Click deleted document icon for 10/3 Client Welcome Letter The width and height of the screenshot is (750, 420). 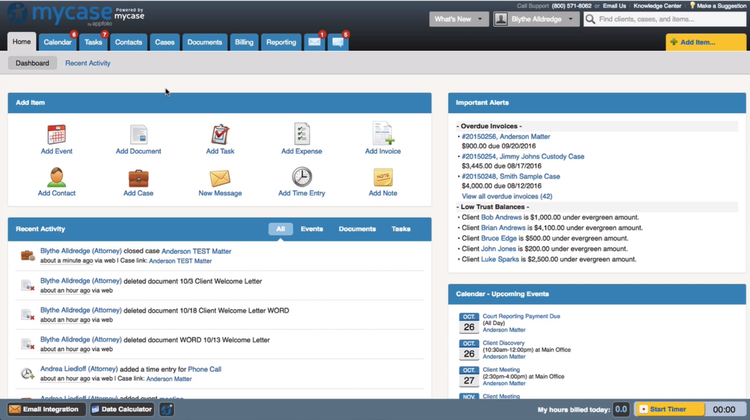click(x=27, y=285)
